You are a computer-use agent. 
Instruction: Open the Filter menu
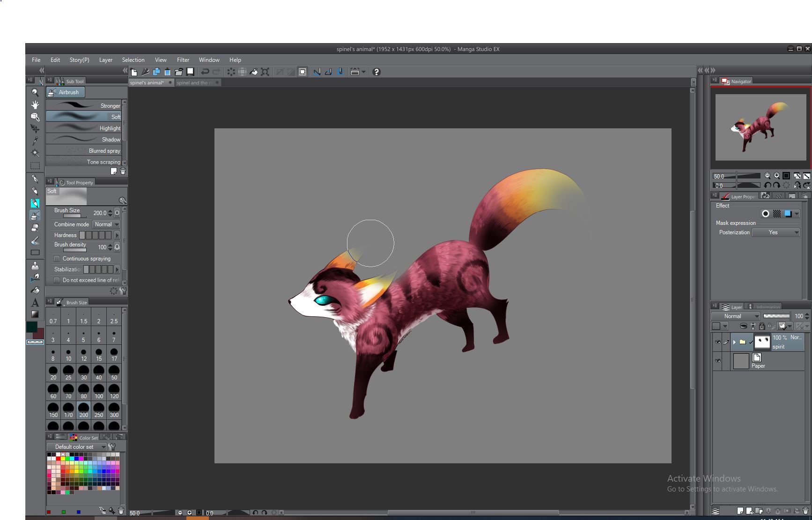pyautogui.click(x=183, y=60)
